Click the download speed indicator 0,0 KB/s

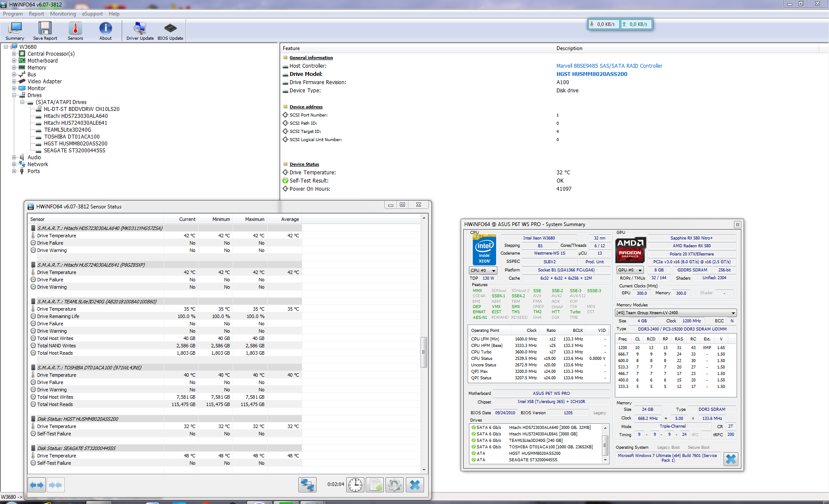604,24
